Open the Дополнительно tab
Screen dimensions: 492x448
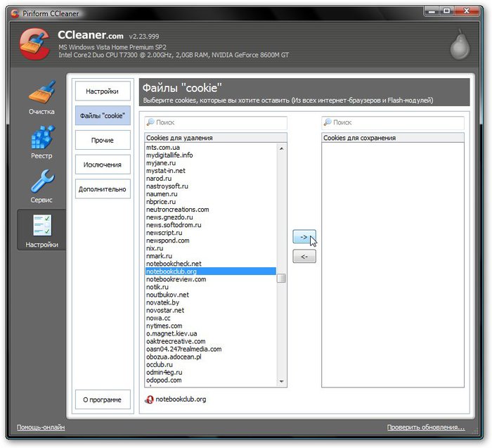click(103, 189)
